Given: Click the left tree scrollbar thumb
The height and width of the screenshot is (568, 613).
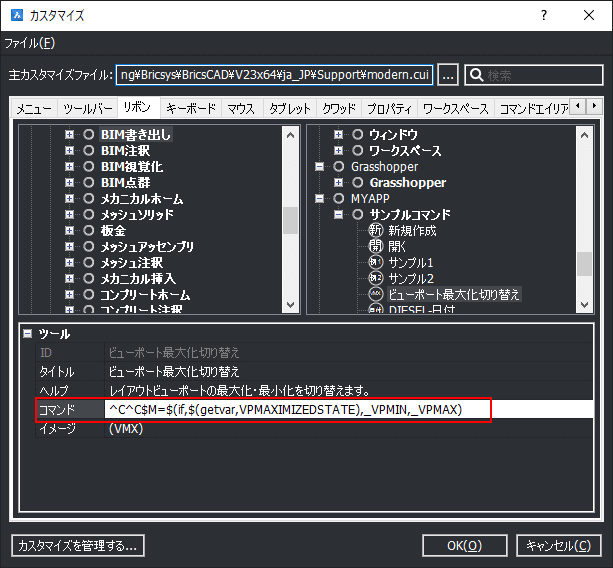Looking at the screenshot, I should pos(290,220).
